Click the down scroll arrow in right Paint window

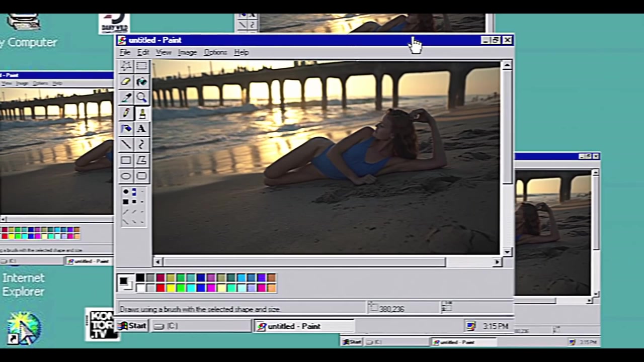click(x=596, y=294)
